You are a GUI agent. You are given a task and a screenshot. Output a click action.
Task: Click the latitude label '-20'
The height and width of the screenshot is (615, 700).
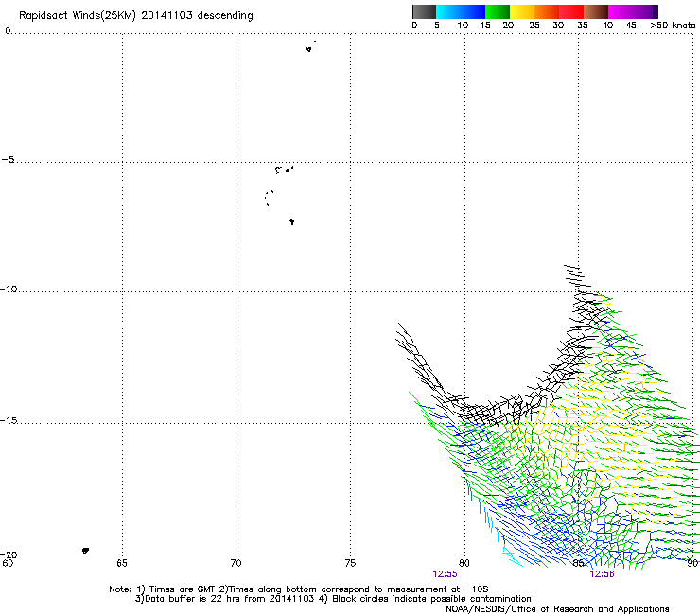pos(9,554)
